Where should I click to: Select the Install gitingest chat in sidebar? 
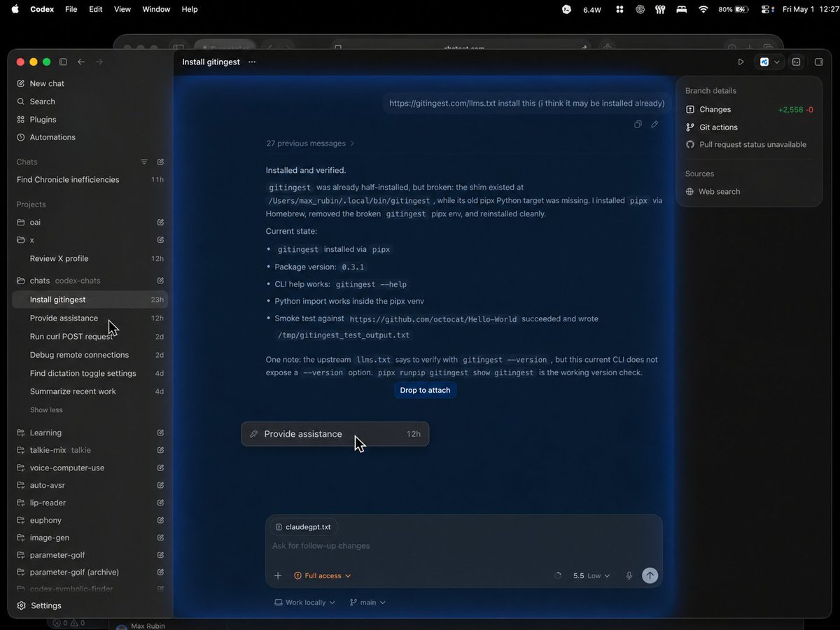coord(90,300)
